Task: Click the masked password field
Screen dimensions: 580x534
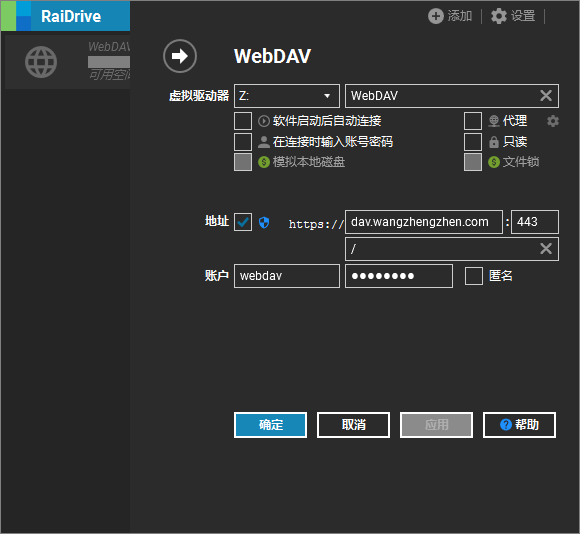Action: (399, 276)
